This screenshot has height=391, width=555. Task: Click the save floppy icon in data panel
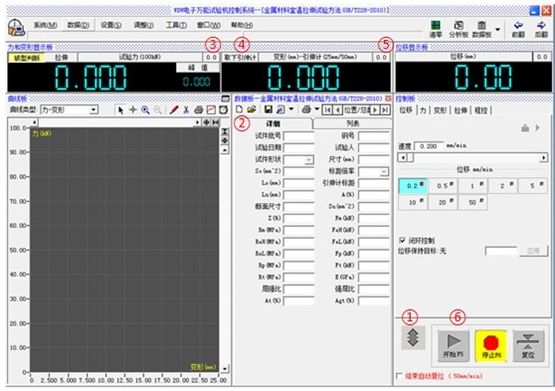tap(268, 110)
